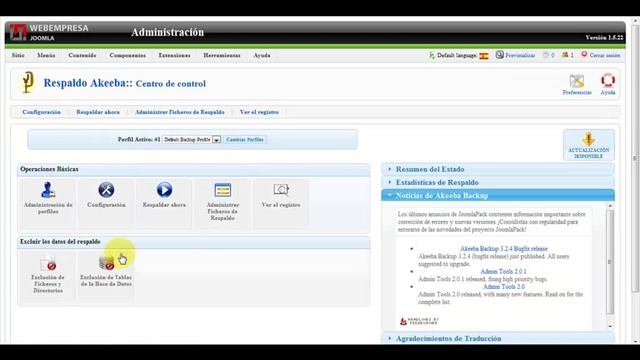
Task: Click the Default language label
Action: 457,55
